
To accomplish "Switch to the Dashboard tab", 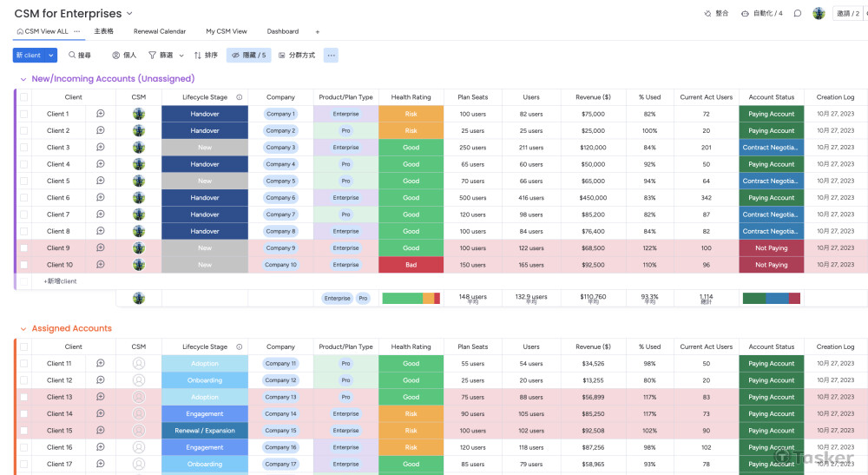I will [282, 31].
